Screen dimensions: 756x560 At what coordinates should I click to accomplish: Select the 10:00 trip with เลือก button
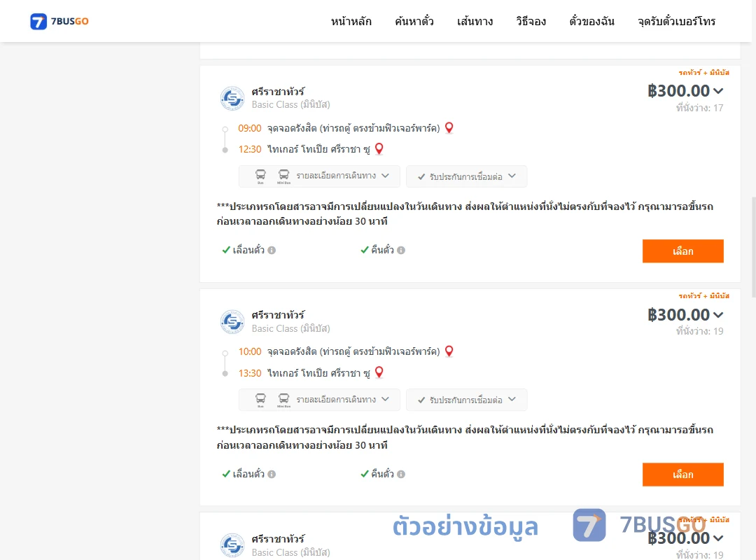(x=682, y=475)
